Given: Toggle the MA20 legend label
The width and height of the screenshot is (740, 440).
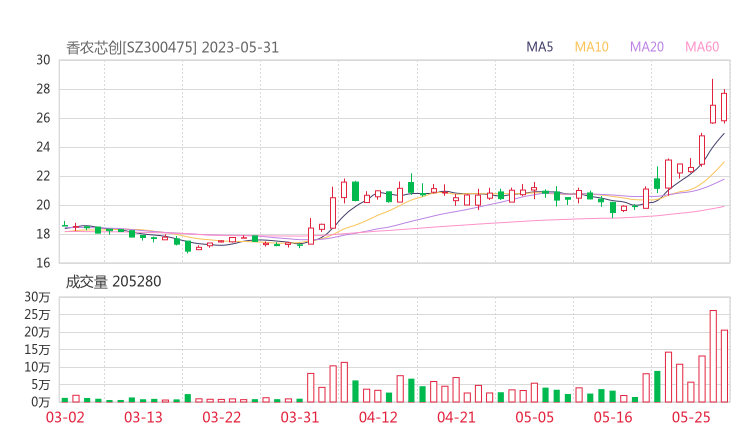Looking at the screenshot, I should (647, 47).
